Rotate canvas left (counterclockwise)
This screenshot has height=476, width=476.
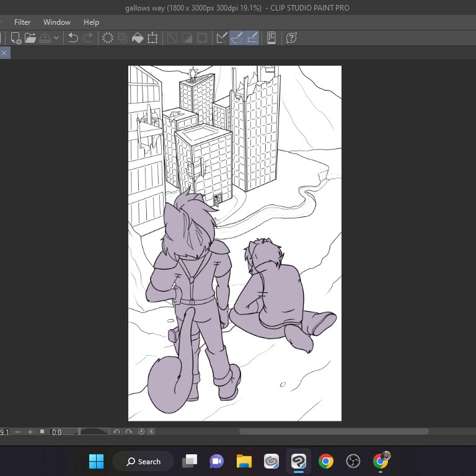pos(117,431)
